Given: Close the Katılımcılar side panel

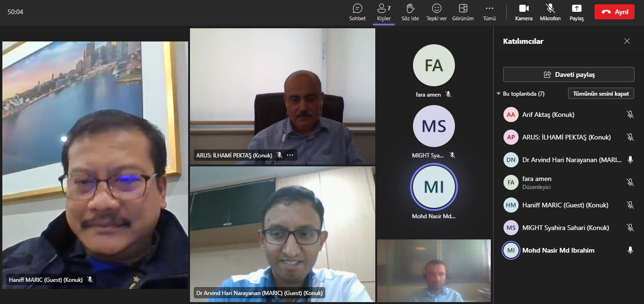Looking at the screenshot, I should coord(627,41).
